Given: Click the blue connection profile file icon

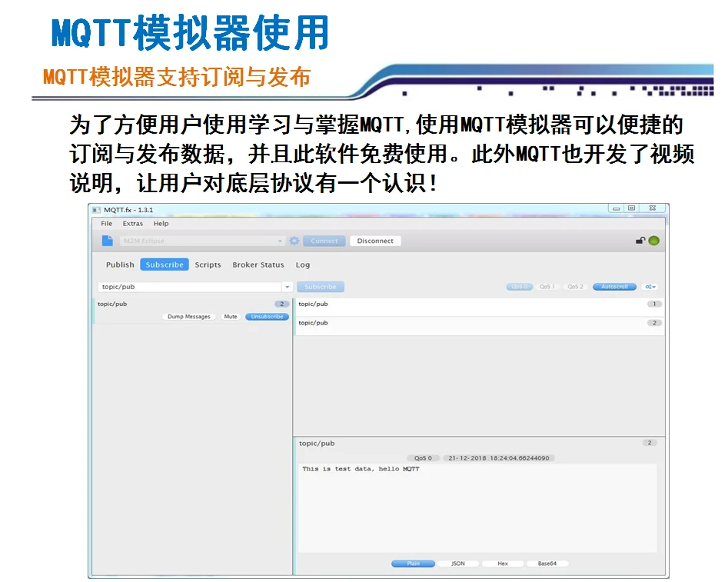Looking at the screenshot, I should click(x=108, y=241).
